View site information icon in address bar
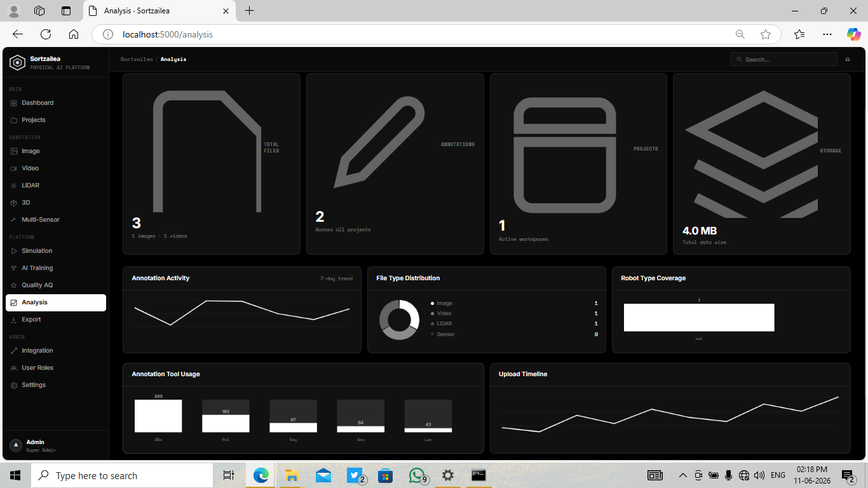 point(108,34)
